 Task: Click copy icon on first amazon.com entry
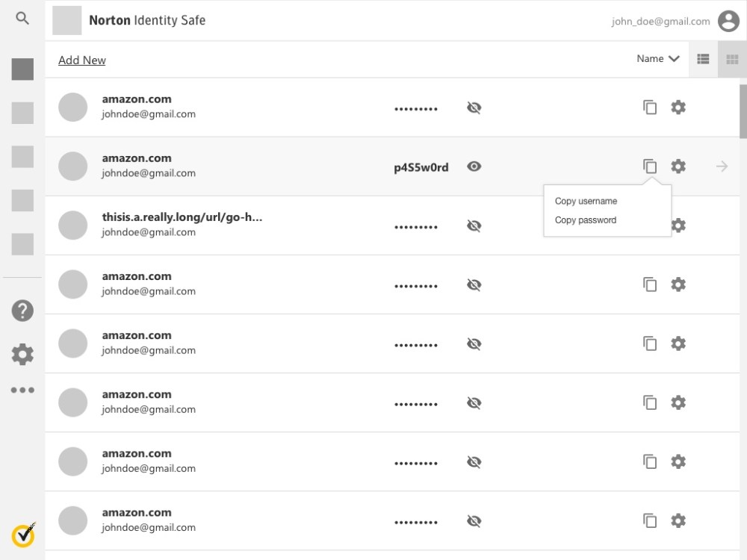650,108
